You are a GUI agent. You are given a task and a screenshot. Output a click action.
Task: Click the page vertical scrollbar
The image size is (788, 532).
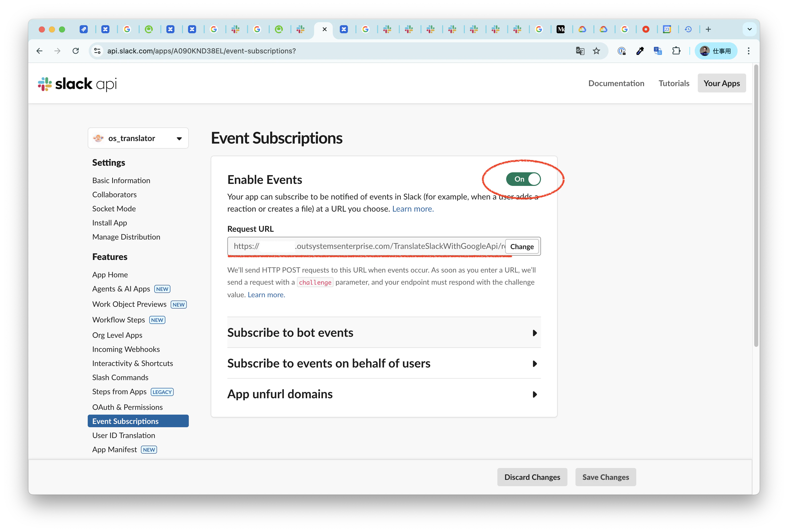[756, 206]
